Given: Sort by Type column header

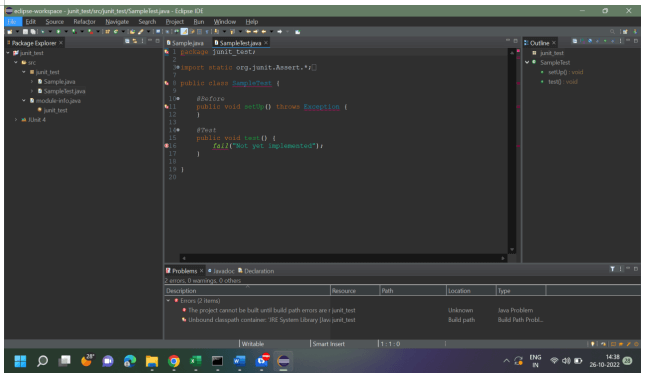Looking at the screenshot, I should pyautogui.click(x=521, y=290).
